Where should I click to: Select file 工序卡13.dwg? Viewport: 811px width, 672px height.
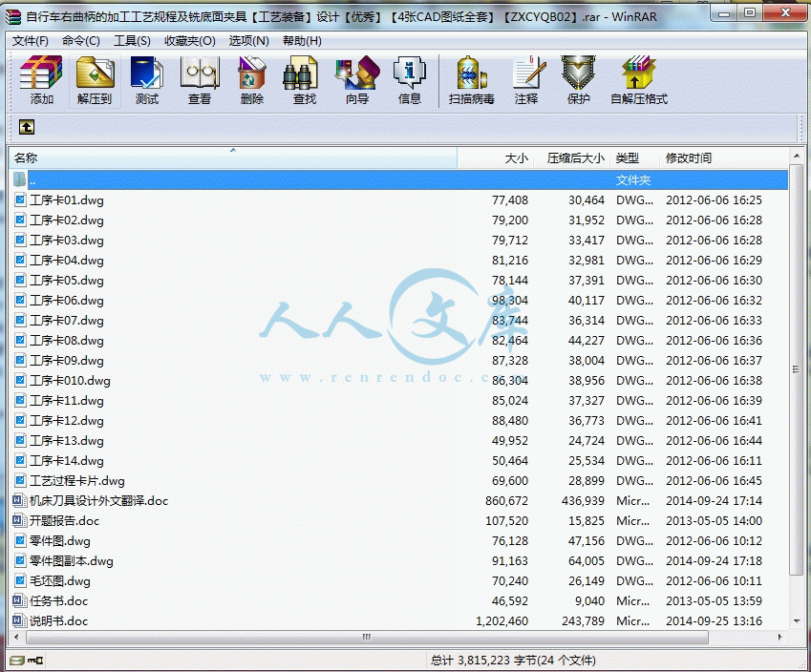tap(67, 440)
